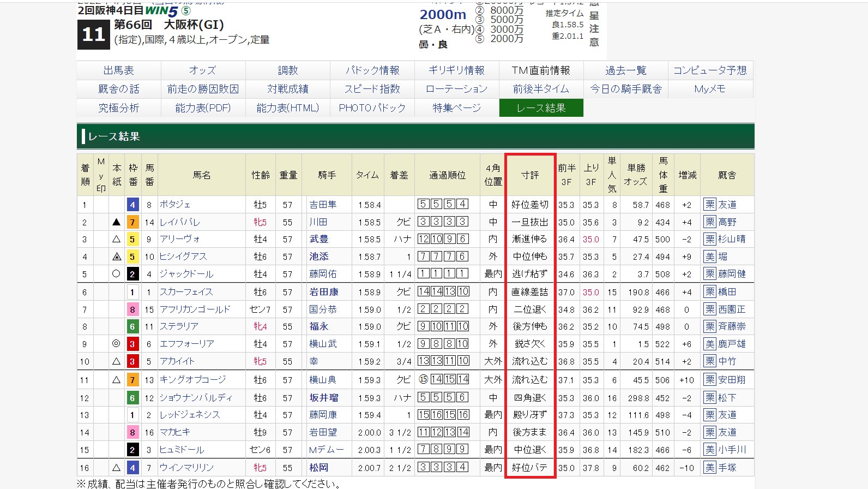Click the double-circle ◎ mark for エフフォーリア
This screenshot has height=489, width=868.
click(116, 343)
